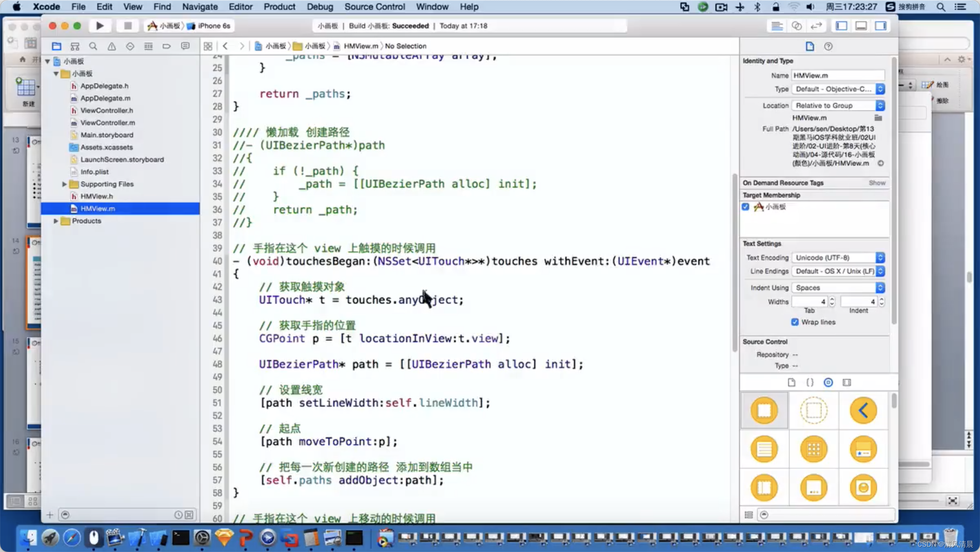Open the Navigate menu item
Screen dimensions: 980x552
(199, 7)
